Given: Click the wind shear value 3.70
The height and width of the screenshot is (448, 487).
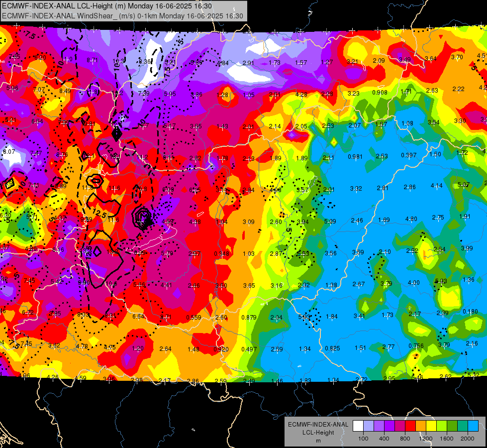Looking at the screenshot, I should (457, 57).
